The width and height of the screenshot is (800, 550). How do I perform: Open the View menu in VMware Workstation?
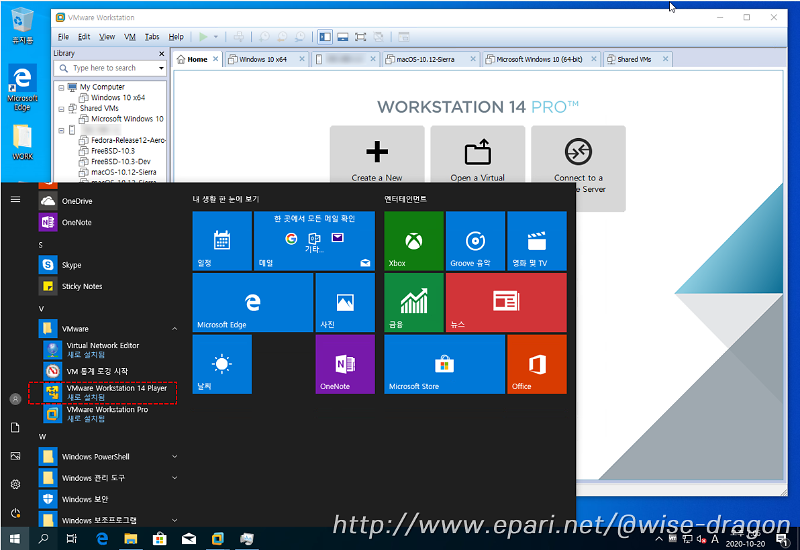tap(107, 37)
